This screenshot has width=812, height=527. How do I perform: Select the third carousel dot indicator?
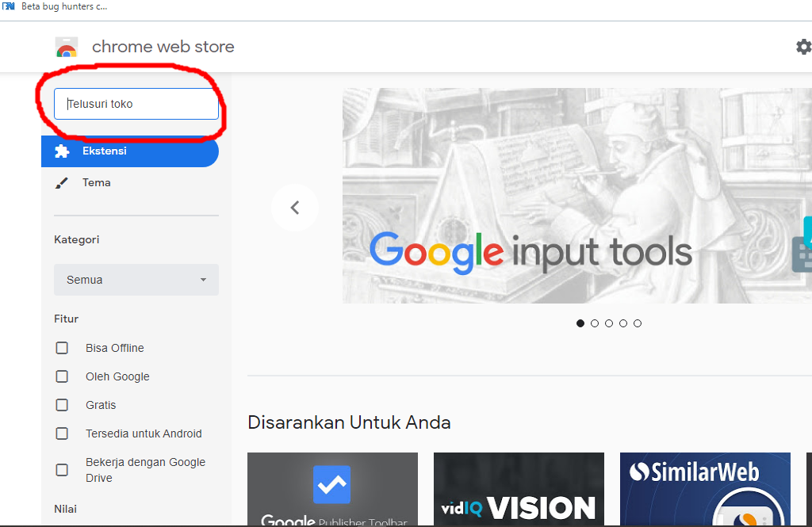pos(609,323)
